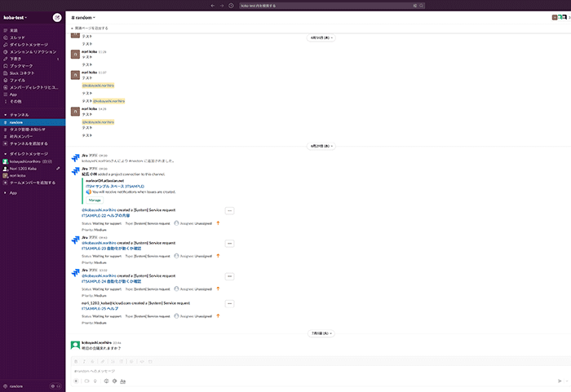Open DM with Nori 1203 Koba
This screenshot has height=392, width=571.
click(x=23, y=169)
